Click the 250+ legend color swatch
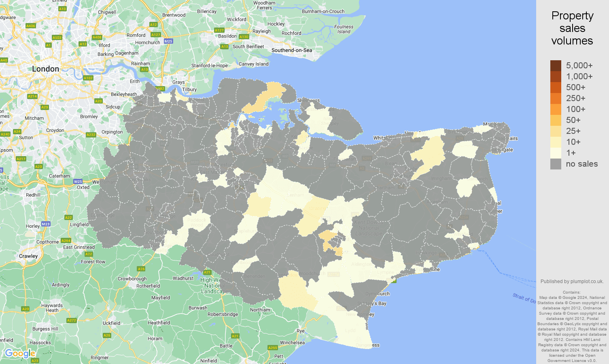This screenshot has height=364, width=609. [x=556, y=98]
